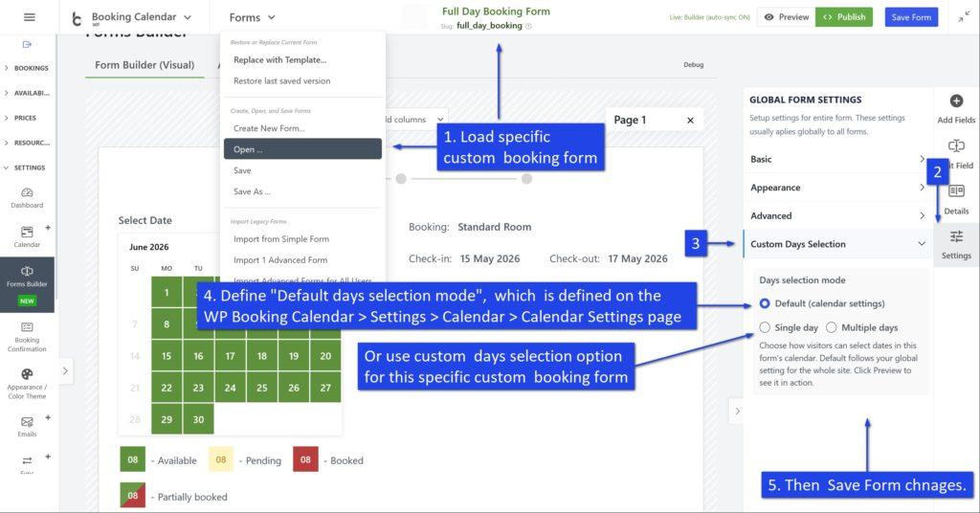This screenshot has width=980, height=513.
Task: Click the red Booked legend swatch
Action: [305, 460]
